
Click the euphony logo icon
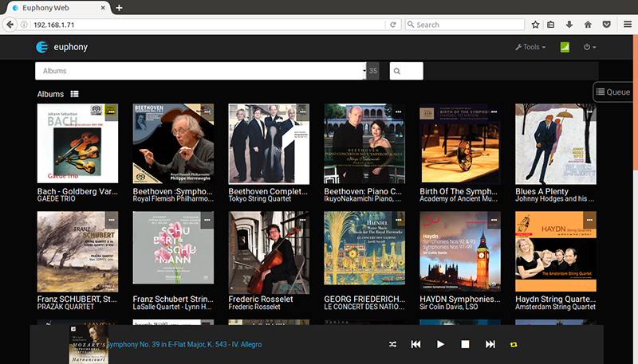(x=42, y=47)
